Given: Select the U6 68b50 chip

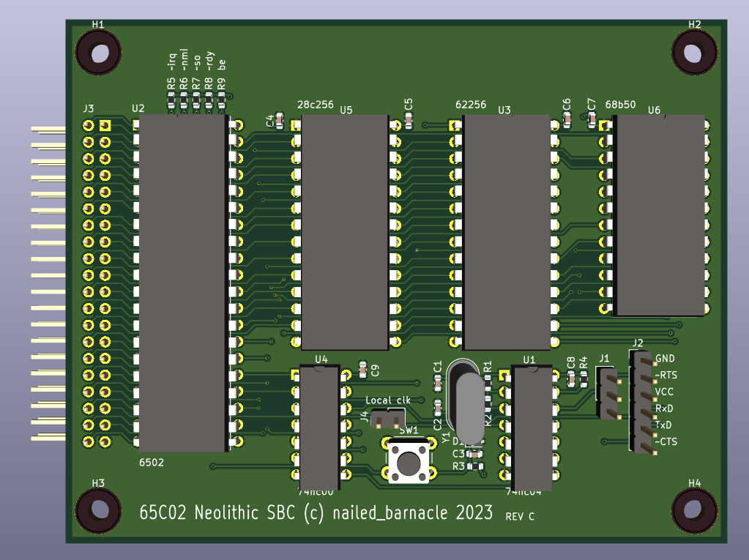Looking at the screenshot, I should point(658,215).
